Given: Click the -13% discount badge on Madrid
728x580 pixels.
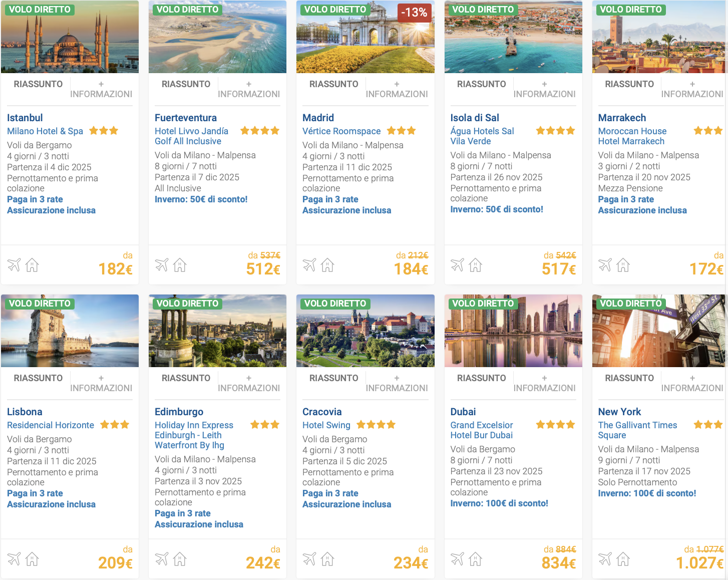Looking at the screenshot, I should point(414,13).
